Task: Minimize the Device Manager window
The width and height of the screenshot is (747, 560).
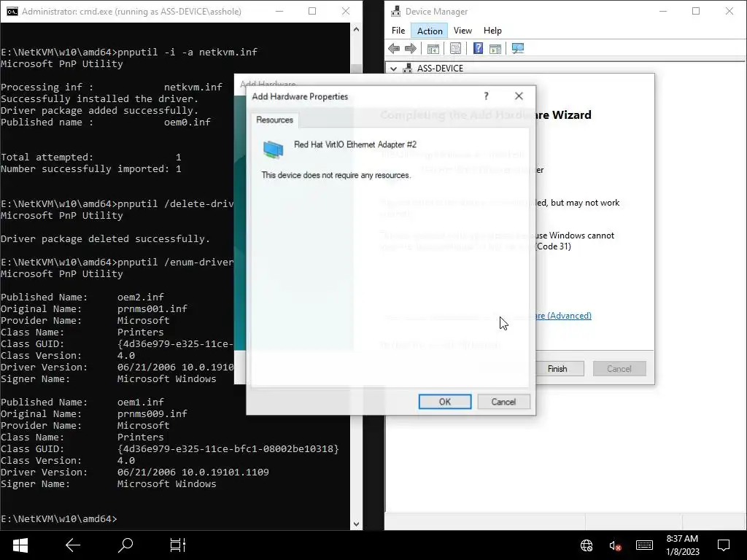Action: coord(662,12)
